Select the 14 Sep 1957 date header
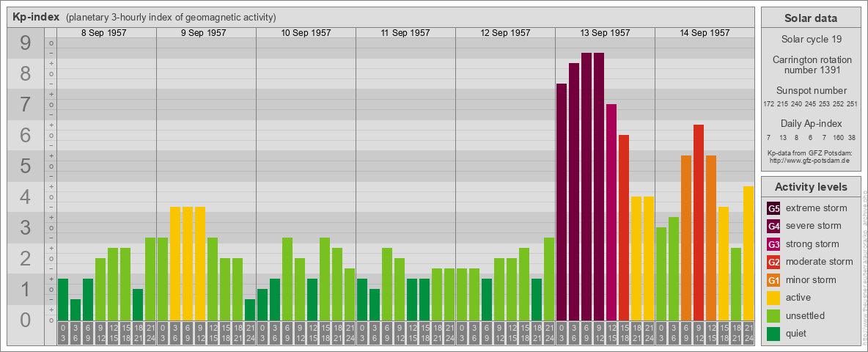 pyautogui.click(x=705, y=33)
